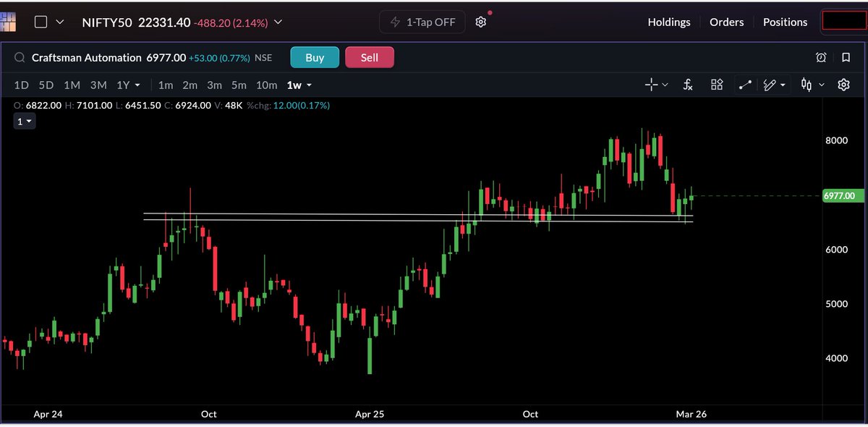Select the pencil drawing tool
Image resolution: width=868 pixels, height=427 pixels.
769,85
